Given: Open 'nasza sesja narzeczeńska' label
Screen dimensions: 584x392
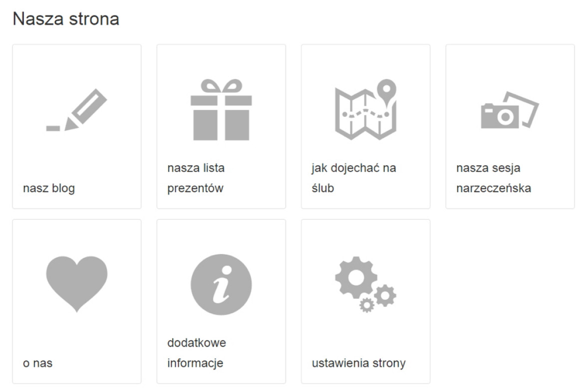Looking at the screenshot, I should (494, 178).
